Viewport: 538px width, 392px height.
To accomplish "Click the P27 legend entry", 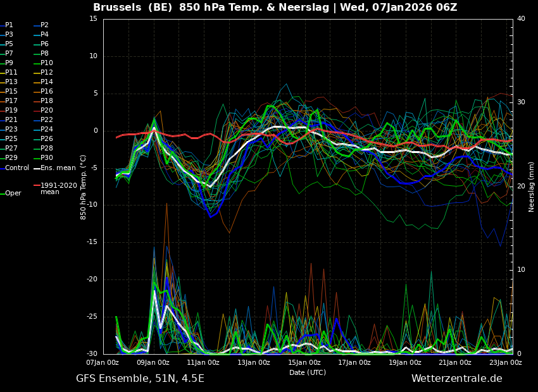I will click(x=9, y=149).
